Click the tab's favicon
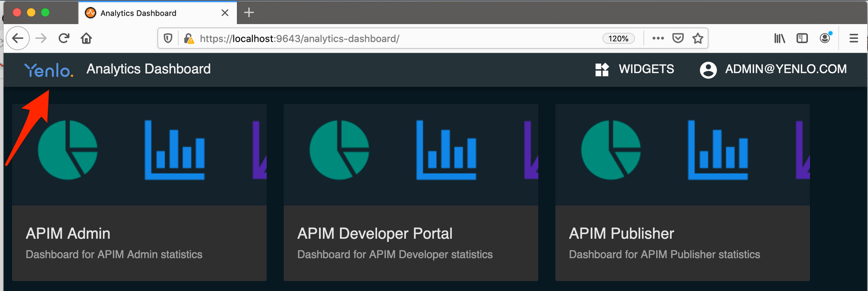This screenshot has height=291, width=868. tap(91, 13)
